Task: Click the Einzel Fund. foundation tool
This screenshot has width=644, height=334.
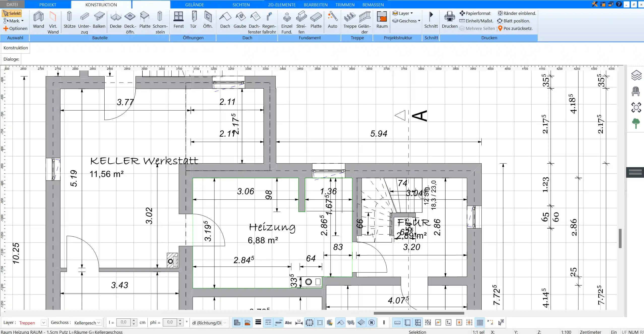Action: coord(287,22)
